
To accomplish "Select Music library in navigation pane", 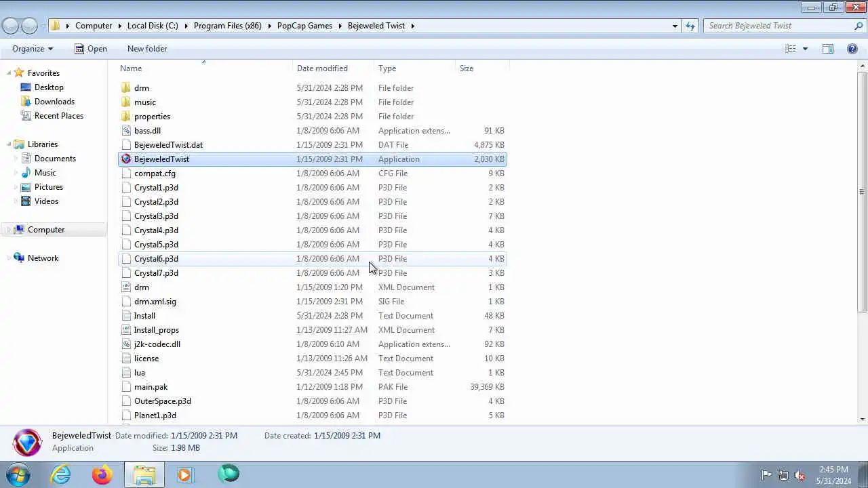I will 45,173.
